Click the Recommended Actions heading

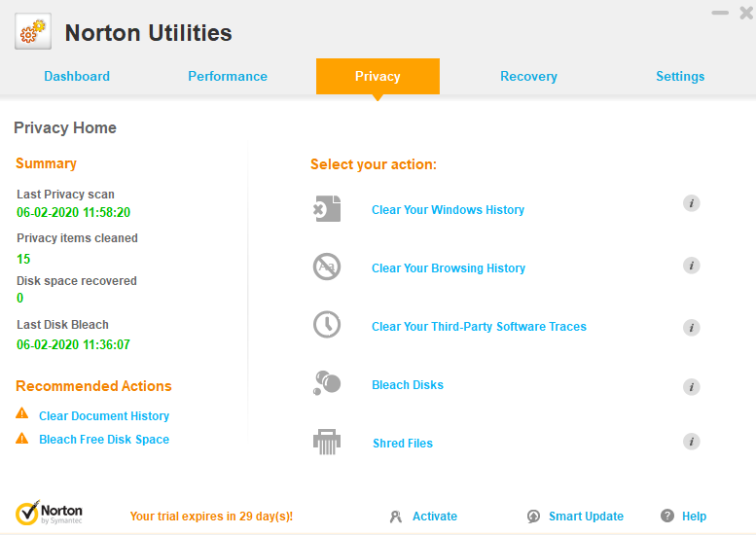[x=93, y=386]
